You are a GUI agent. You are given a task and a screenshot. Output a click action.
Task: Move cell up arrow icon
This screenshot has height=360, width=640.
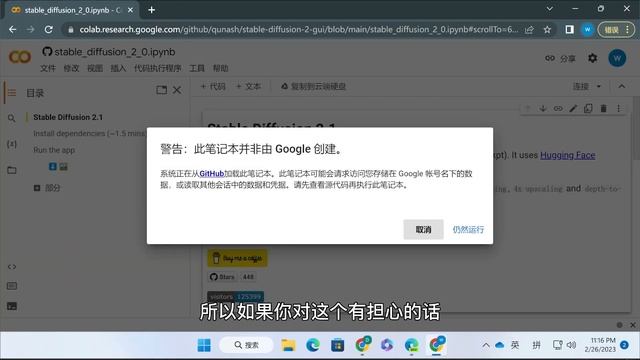click(527, 108)
